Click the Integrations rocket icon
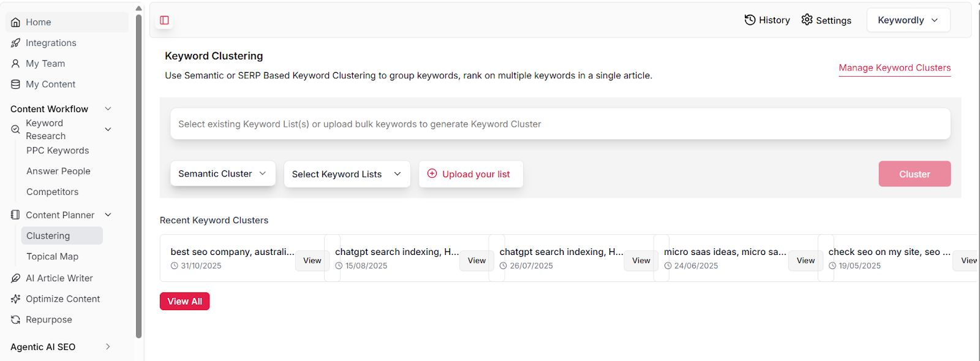 click(16, 43)
